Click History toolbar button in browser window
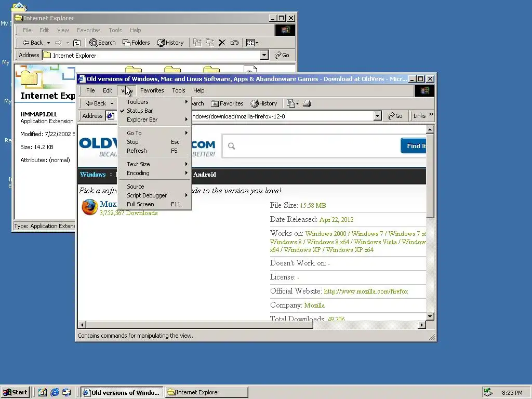532x399 pixels. pos(264,103)
